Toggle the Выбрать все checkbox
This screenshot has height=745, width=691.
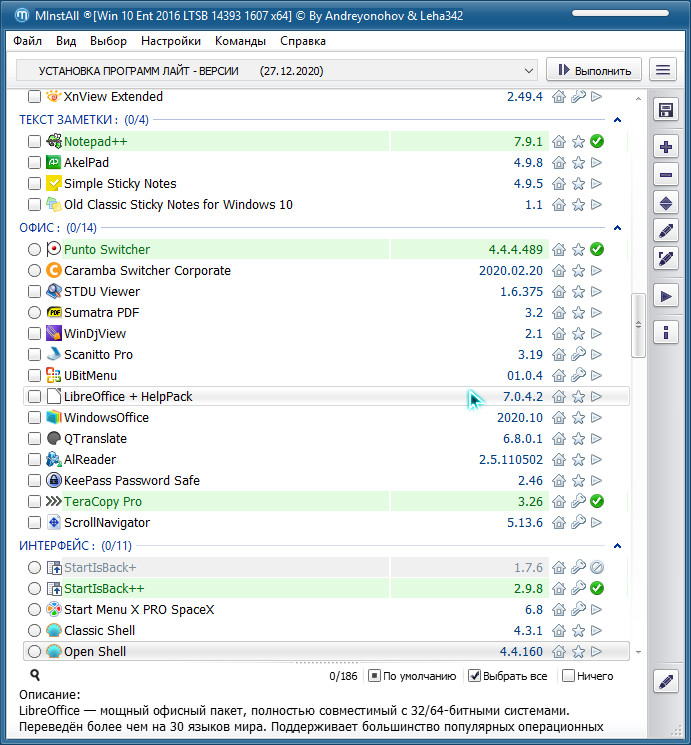click(x=474, y=676)
